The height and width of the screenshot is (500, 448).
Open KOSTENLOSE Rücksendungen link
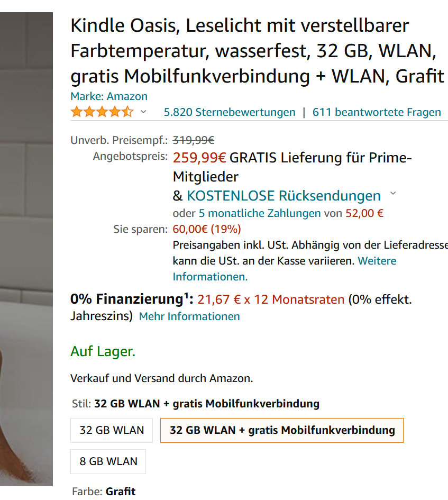click(284, 196)
